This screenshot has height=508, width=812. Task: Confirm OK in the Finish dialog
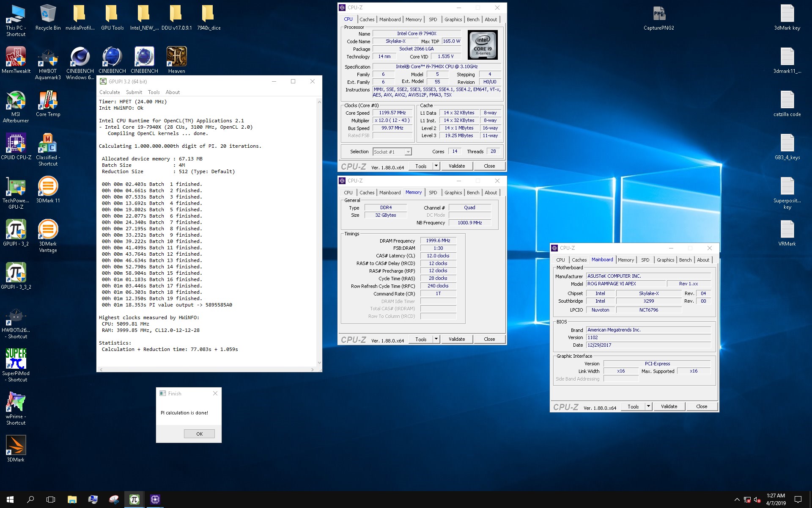[199, 434]
